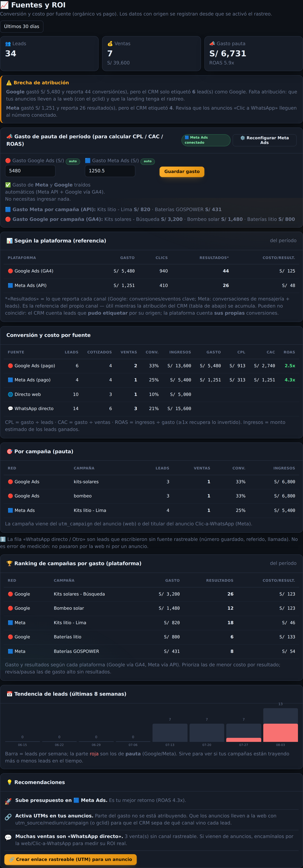Click red circle icon by Gasto Google Ads (S/) label

(8, 161)
